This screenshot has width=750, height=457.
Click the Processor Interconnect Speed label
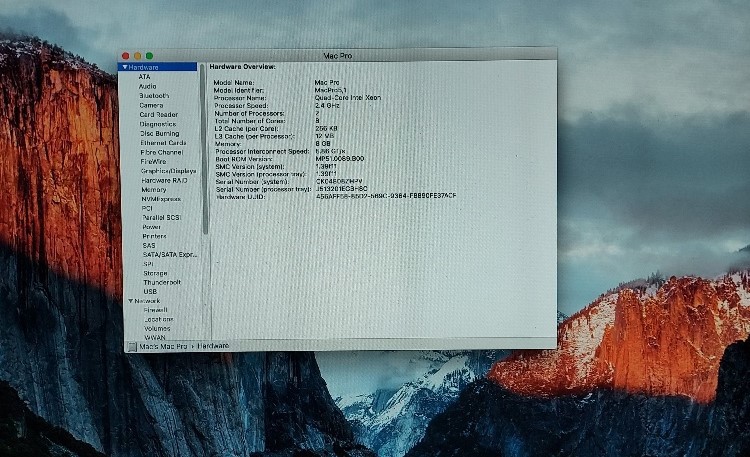262,151
